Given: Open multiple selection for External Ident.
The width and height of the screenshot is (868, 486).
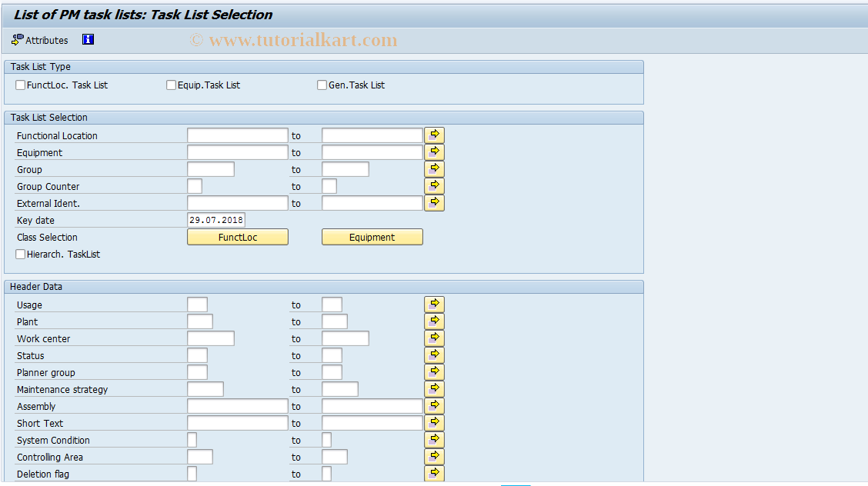Looking at the screenshot, I should click(x=435, y=203).
